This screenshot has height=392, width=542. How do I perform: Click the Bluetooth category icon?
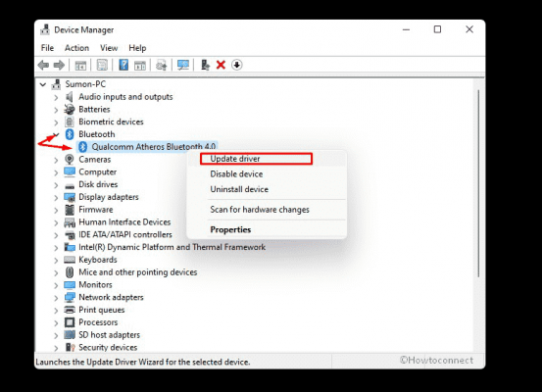coord(70,134)
